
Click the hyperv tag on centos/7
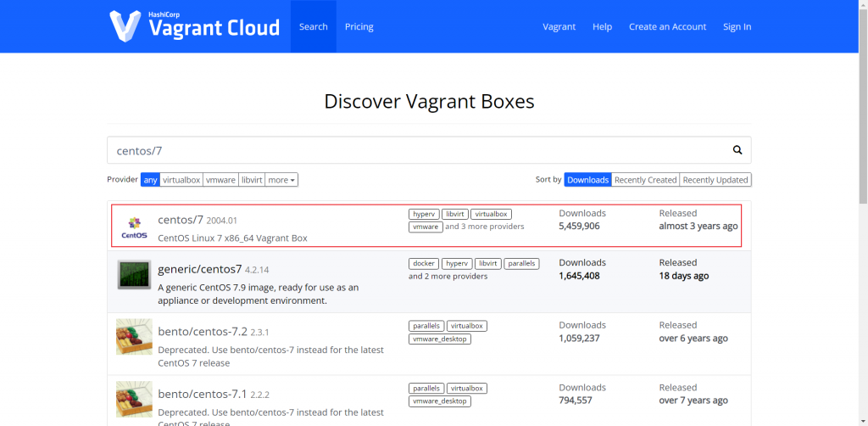(x=424, y=214)
